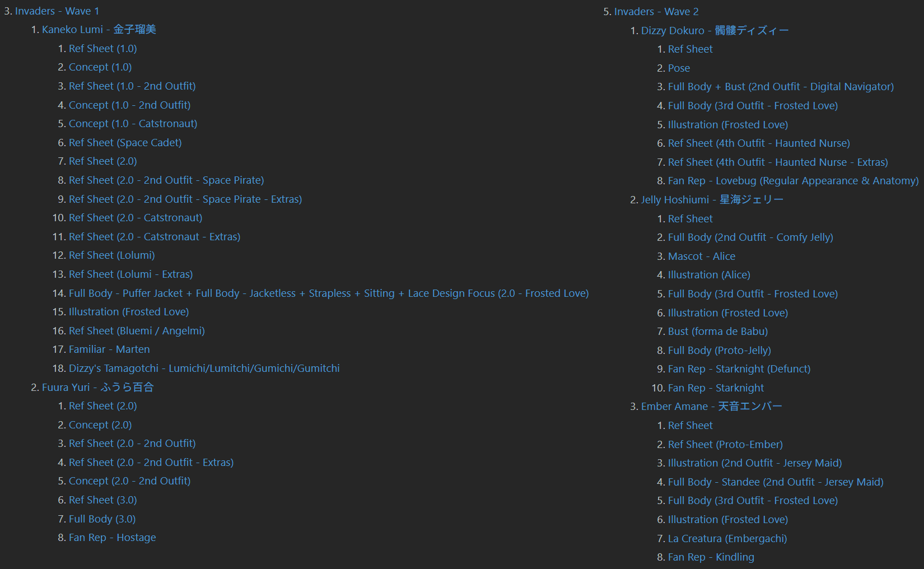Open the Dizzy Dokuro character link
The width and height of the screenshot is (924, 569).
(715, 30)
